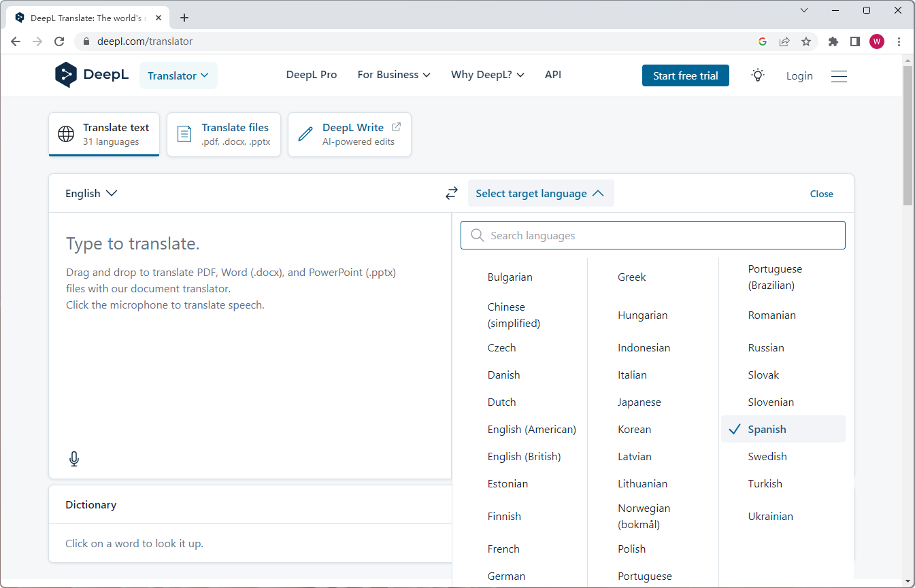
Task: Click the Google icon in address bar
Action: point(763,41)
